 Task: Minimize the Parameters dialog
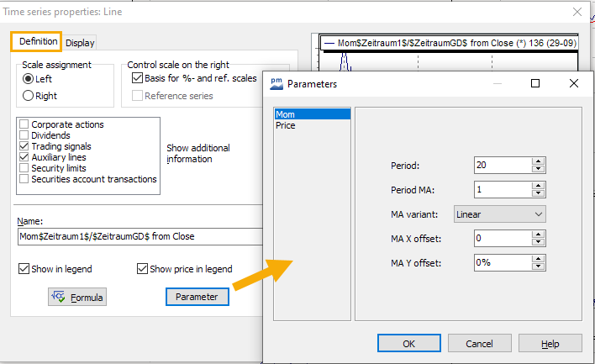(498, 83)
